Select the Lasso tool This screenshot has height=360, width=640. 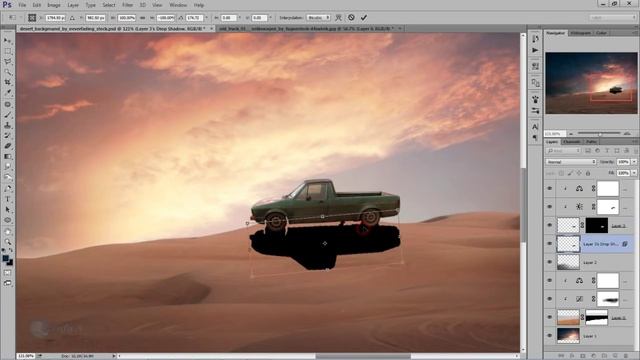pyautogui.click(x=7, y=62)
